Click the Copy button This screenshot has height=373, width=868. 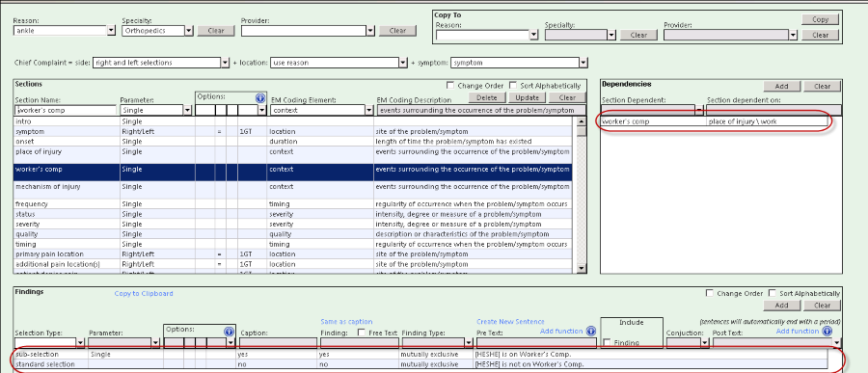coord(821,19)
